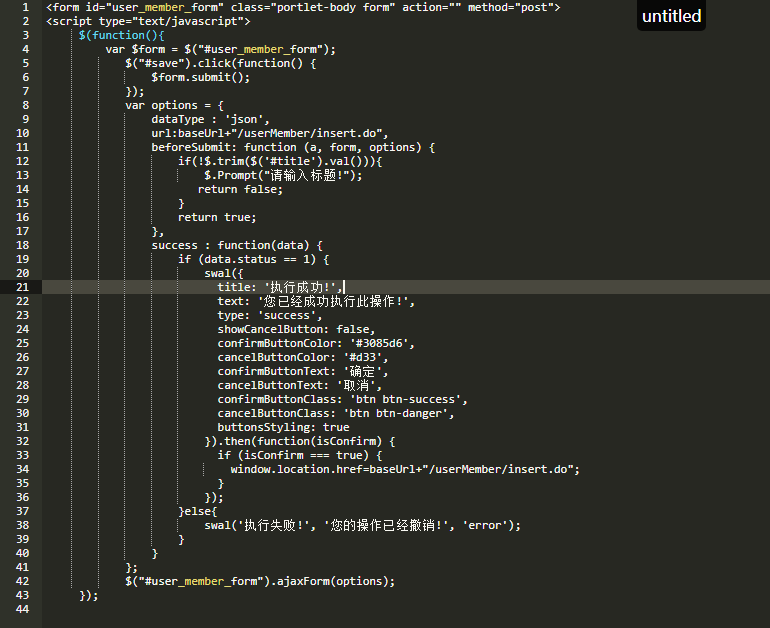The width and height of the screenshot is (770, 628).
Task: Click 'success : function(data)' text
Action: pyautogui.click(x=230, y=246)
